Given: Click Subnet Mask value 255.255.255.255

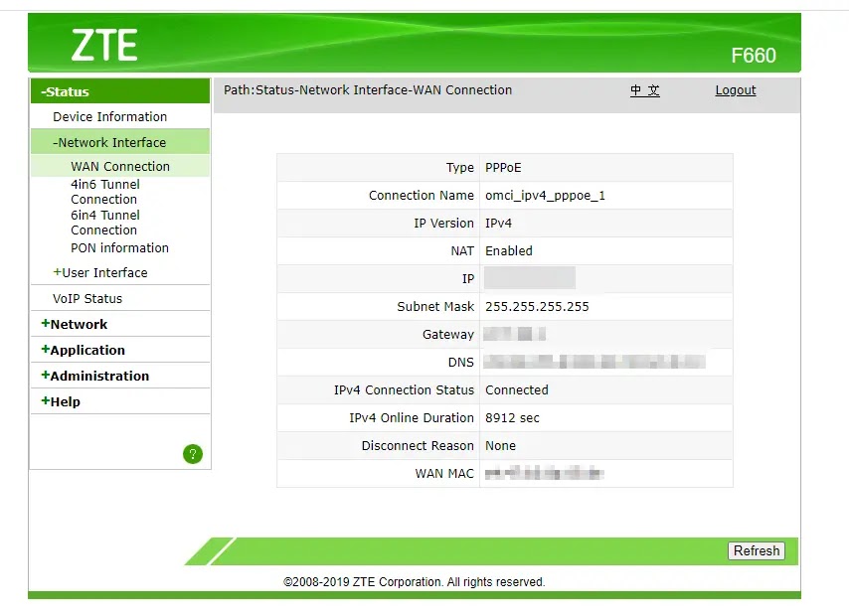Looking at the screenshot, I should [x=537, y=307].
